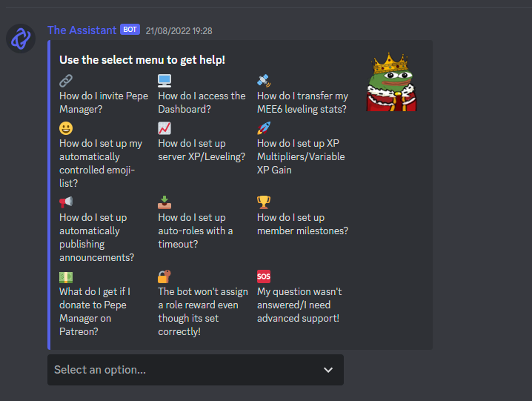The width and height of the screenshot is (532, 401).
Task: Click the satellite emoji icon
Action: pyautogui.click(x=264, y=81)
